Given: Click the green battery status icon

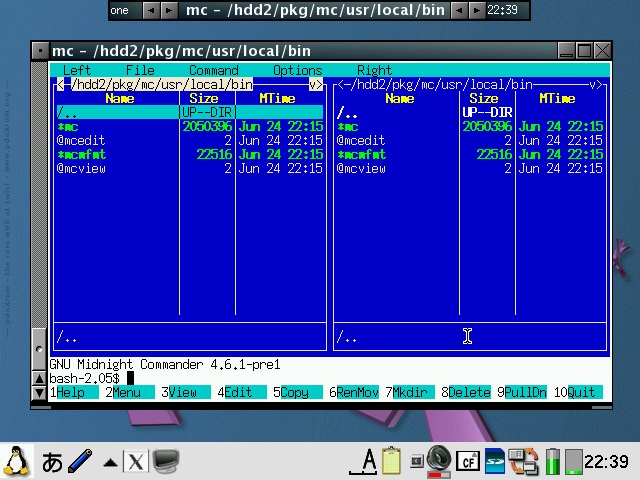Looking at the screenshot, I should tap(552, 461).
